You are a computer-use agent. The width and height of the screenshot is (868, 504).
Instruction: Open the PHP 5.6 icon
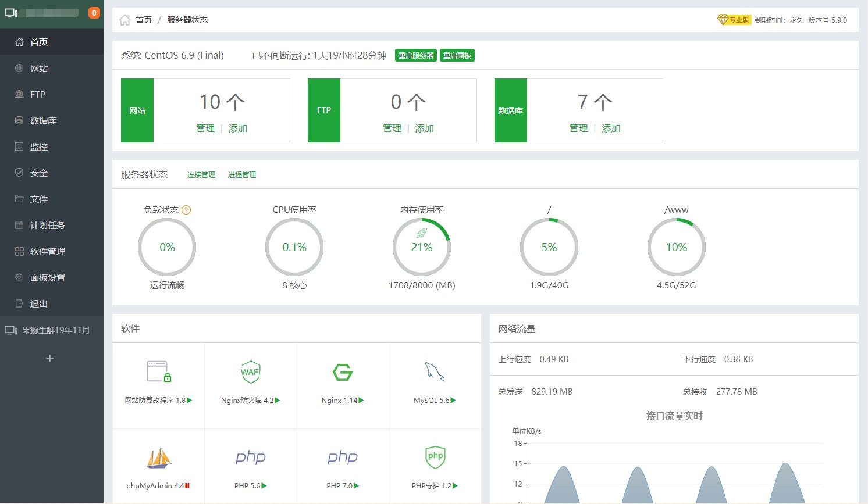[251, 457]
